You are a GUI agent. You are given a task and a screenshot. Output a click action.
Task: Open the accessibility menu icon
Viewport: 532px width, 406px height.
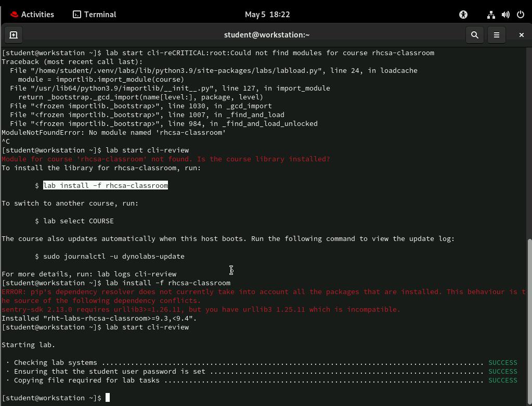463,15
